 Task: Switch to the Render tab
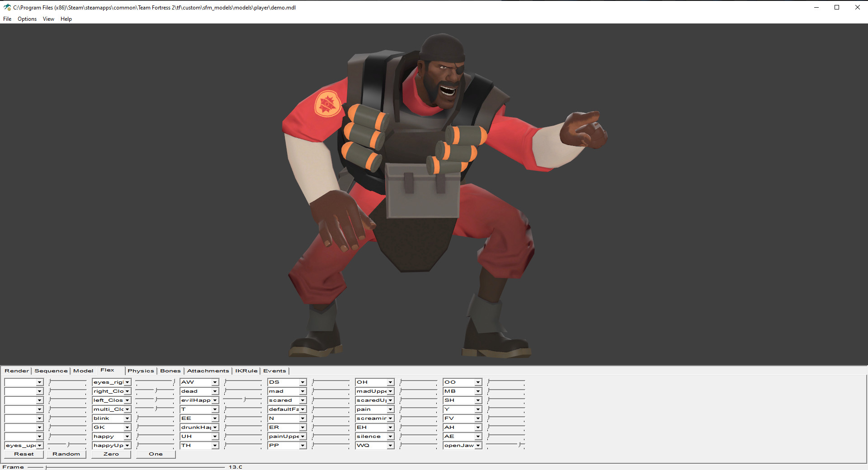click(x=17, y=371)
